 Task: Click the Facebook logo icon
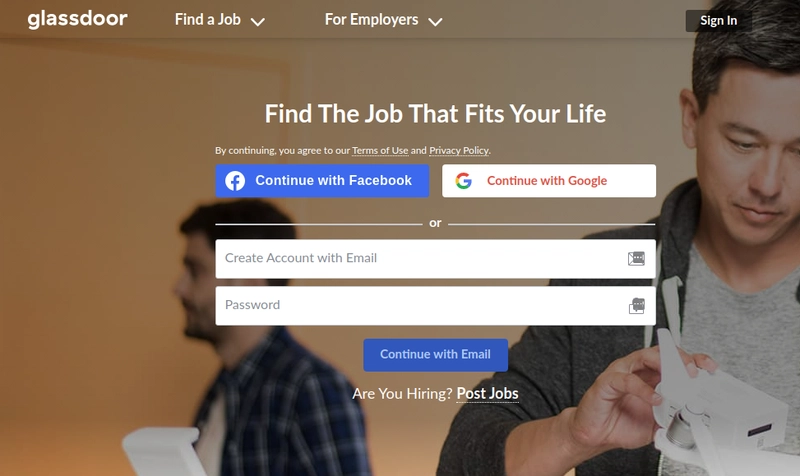tap(235, 181)
